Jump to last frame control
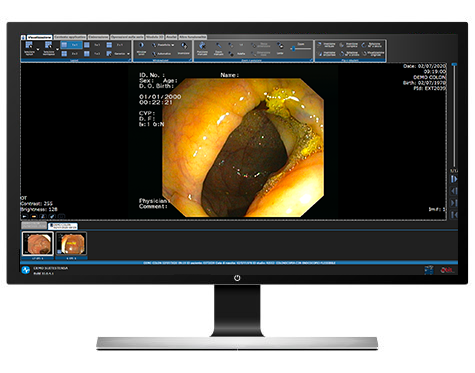 pos(454,203)
